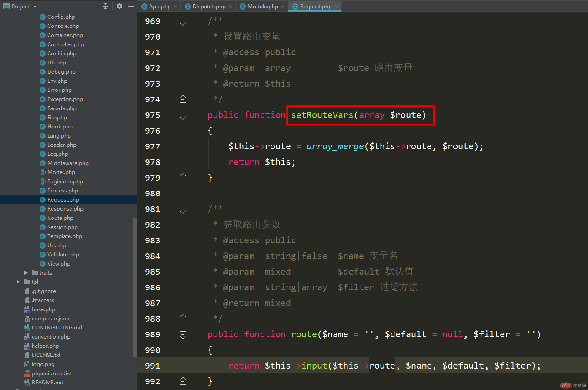Select Console.php in the file tree

pos(63,26)
